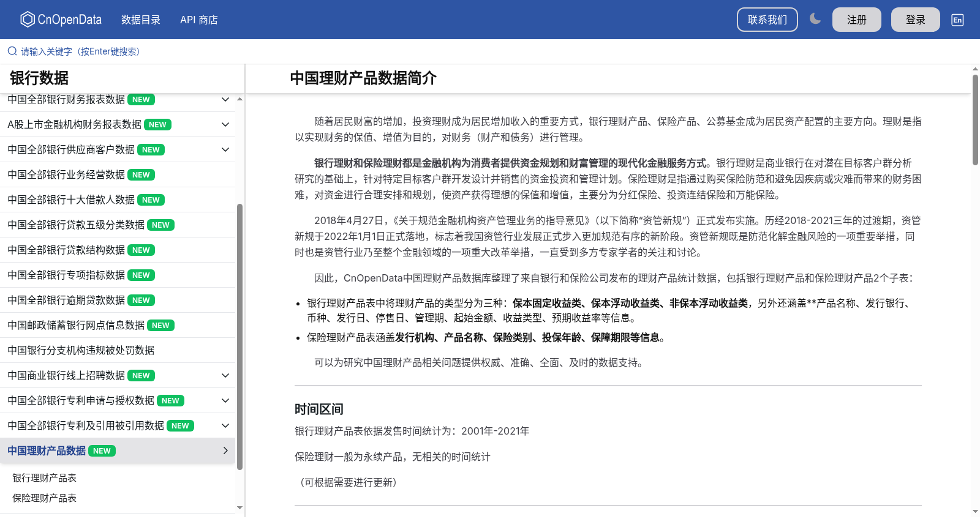Click the 登录 button

coord(916,20)
